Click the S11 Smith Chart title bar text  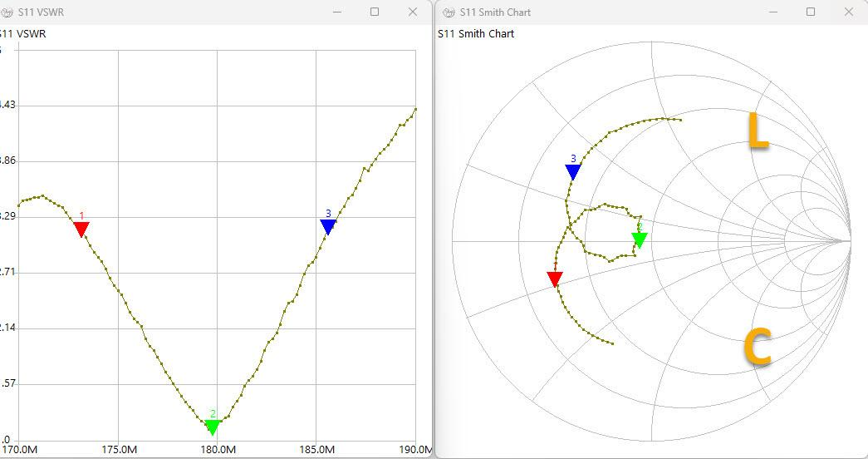pos(495,12)
